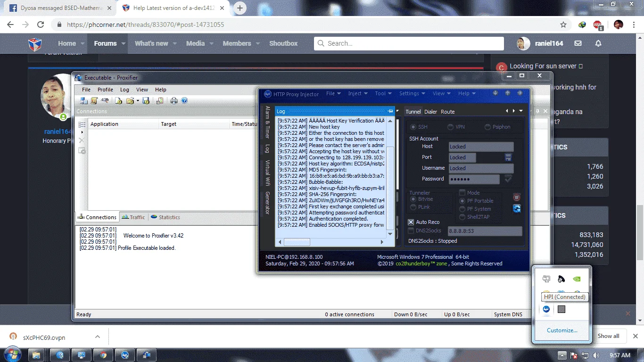The image size is (644, 362).
Task: Open Proxification Rules icon in Proxifier toolbar
Action: pyautogui.click(x=94, y=100)
